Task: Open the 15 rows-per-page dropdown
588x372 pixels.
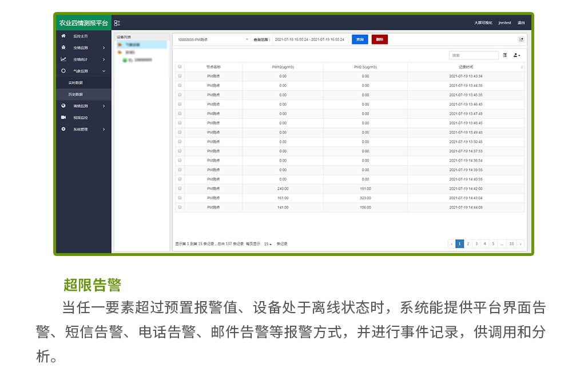Action: pyautogui.click(x=268, y=244)
